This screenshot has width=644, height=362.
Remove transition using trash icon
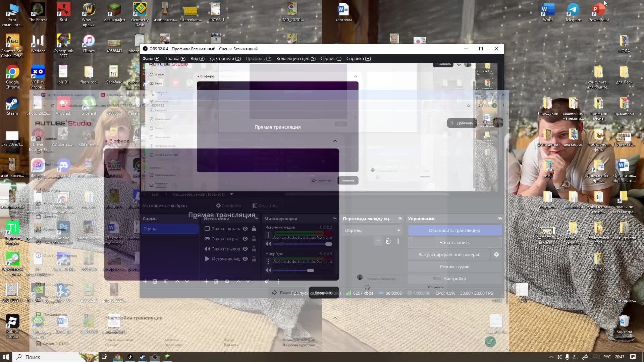click(388, 241)
